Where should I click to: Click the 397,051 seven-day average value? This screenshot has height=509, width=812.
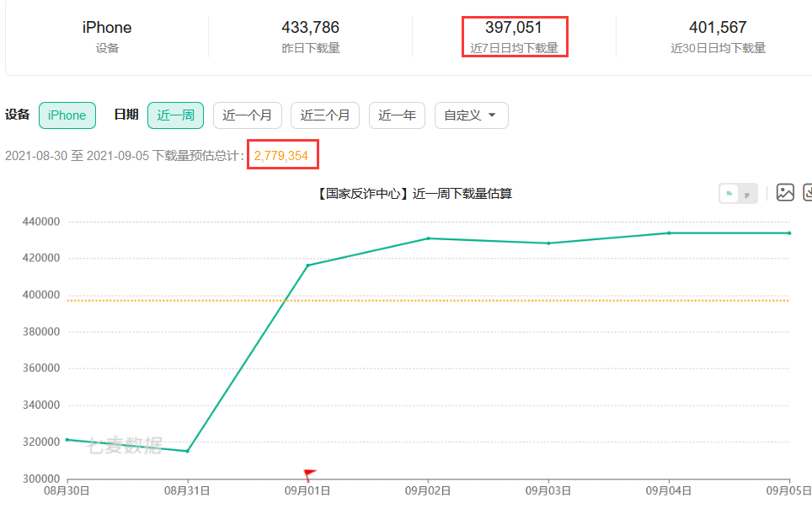tap(514, 27)
